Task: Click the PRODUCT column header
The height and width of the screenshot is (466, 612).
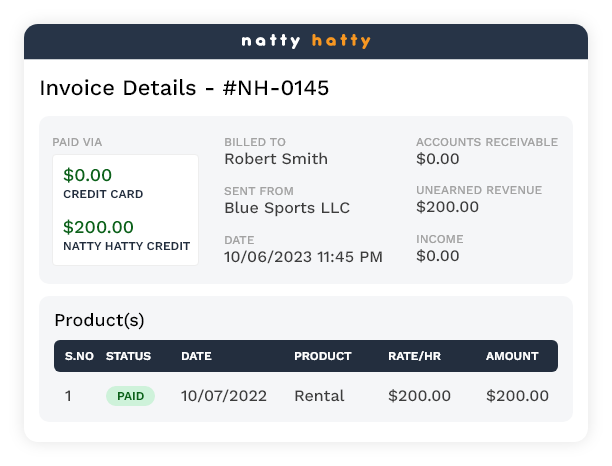Action: pyautogui.click(x=322, y=356)
